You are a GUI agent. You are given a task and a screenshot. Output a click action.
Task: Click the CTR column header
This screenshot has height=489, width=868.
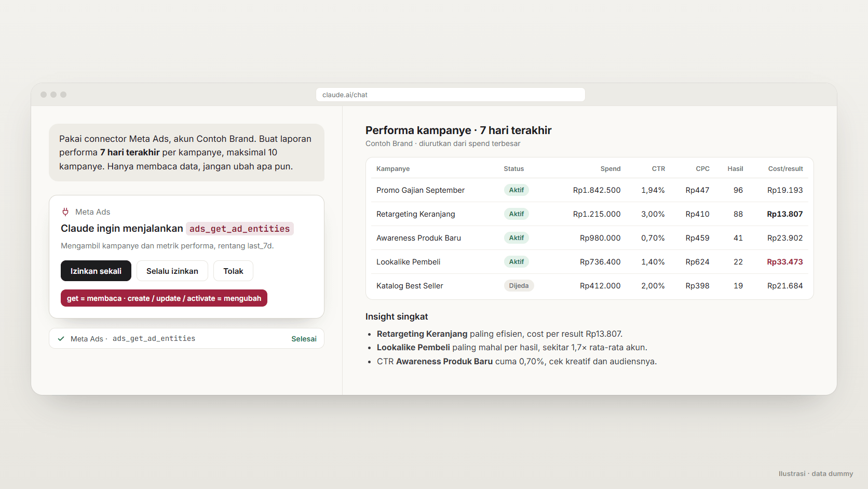658,169
